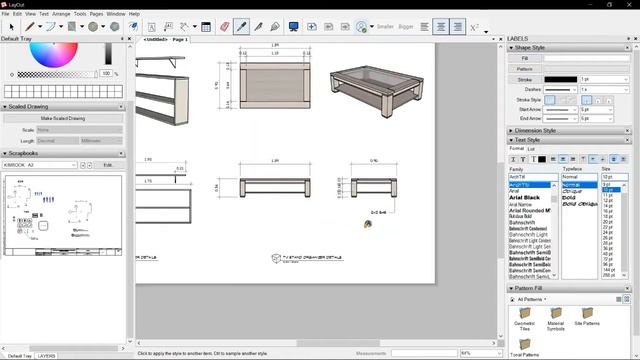Select the Text tool
Viewport: 640px width, 360px height.
tap(151, 27)
